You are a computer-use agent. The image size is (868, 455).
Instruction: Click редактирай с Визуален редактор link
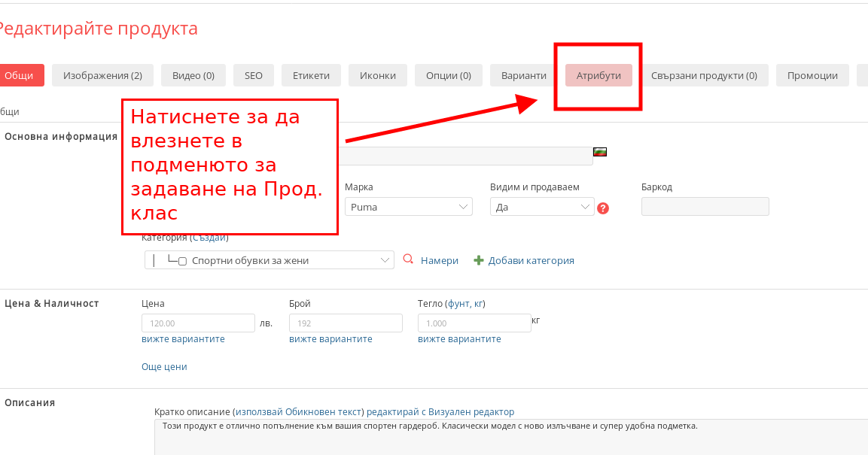[440, 411]
